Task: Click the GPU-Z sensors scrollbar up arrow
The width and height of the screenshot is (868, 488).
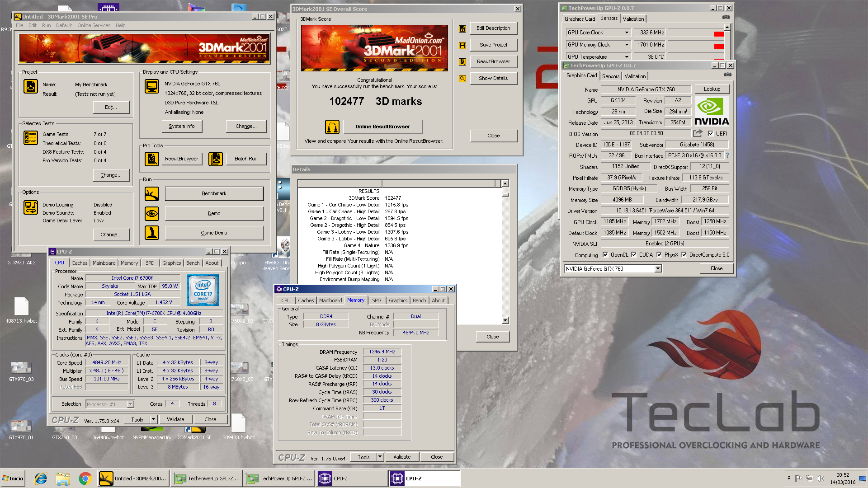Action: pyautogui.click(x=727, y=28)
